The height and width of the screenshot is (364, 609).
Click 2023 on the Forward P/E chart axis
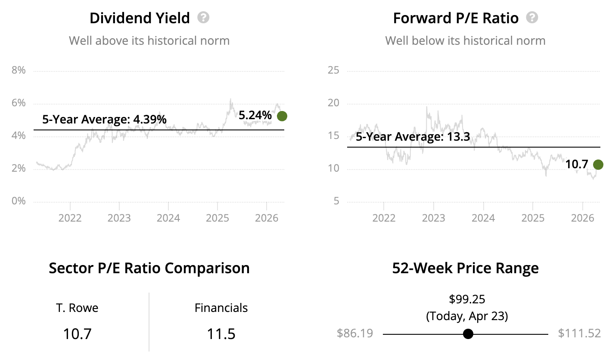point(433,218)
